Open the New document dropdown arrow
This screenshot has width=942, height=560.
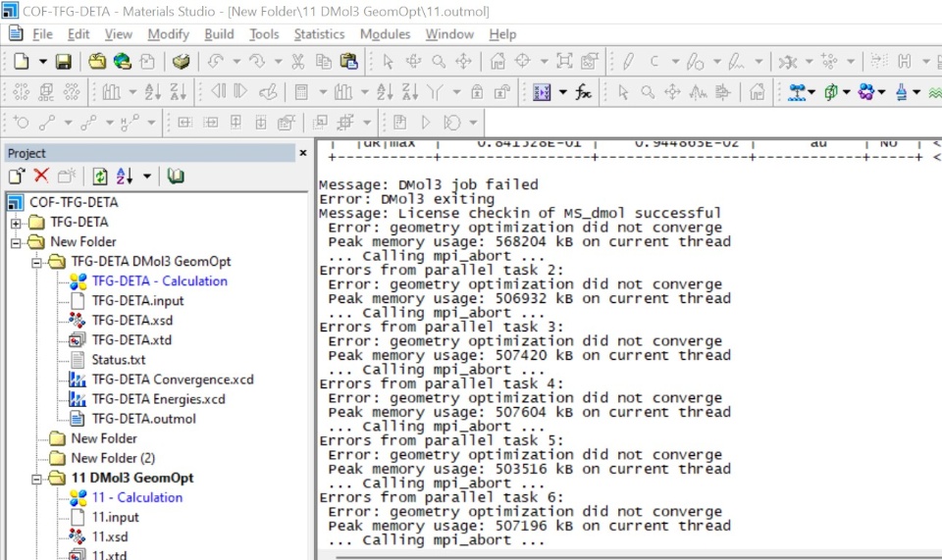click(42, 61)
